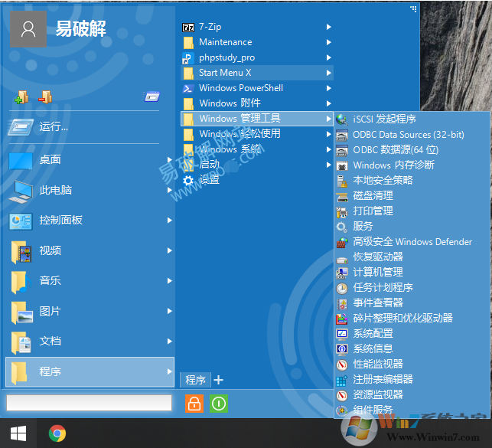Open the ODBC Data Sources (32-bit) icon
Image resolution: width=492 pixels, height=448 pixels.
pyautogui.click(x=342, y=135)
